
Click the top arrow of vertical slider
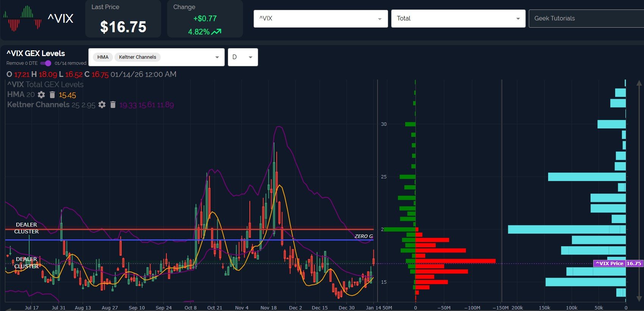pyautogui.click(x=639, y=83)
